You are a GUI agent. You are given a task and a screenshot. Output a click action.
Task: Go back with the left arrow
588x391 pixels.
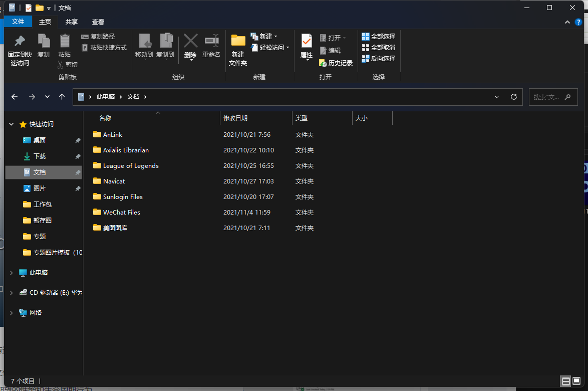[15, 97]
